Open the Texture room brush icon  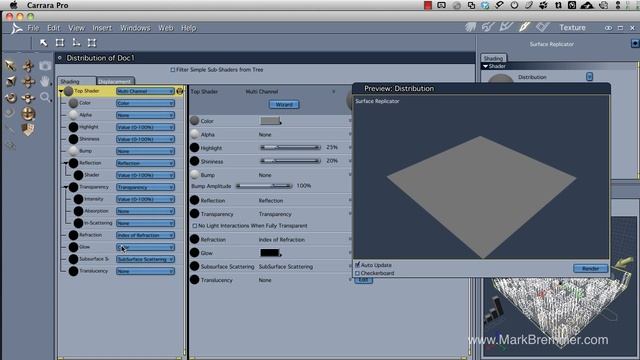(x=524, y=27)
